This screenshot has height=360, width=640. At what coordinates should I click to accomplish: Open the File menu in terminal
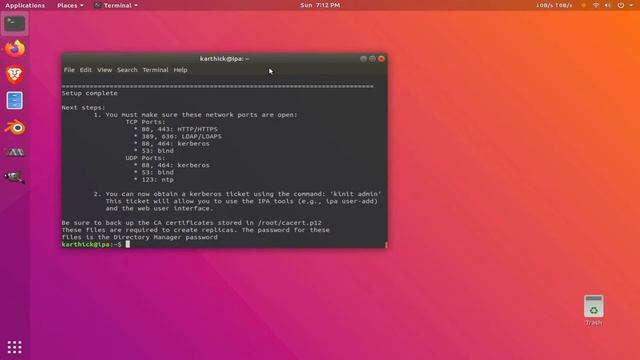coord(69,70)
